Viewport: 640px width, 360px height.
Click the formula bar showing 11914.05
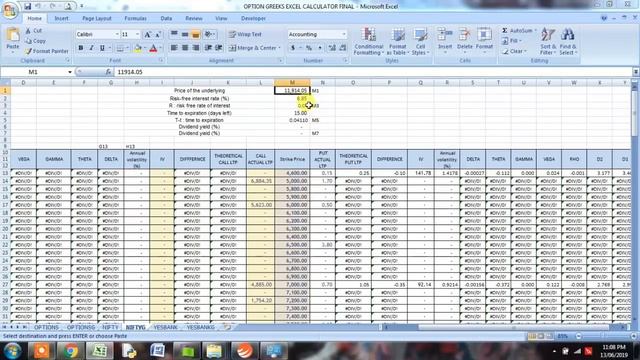click(373, 72)
